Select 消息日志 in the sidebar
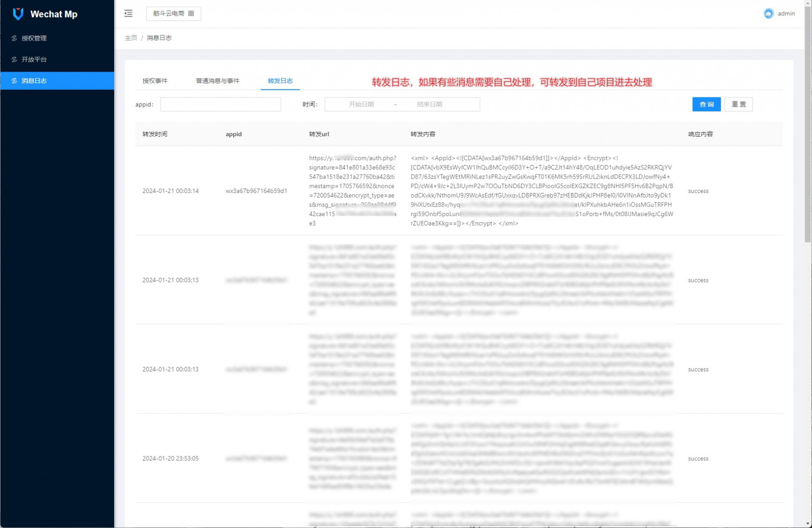 click(57, 81)
